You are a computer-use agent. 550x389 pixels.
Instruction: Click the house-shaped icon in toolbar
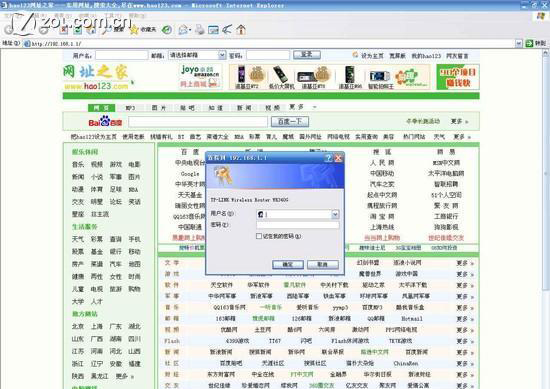tap(241, 29)
